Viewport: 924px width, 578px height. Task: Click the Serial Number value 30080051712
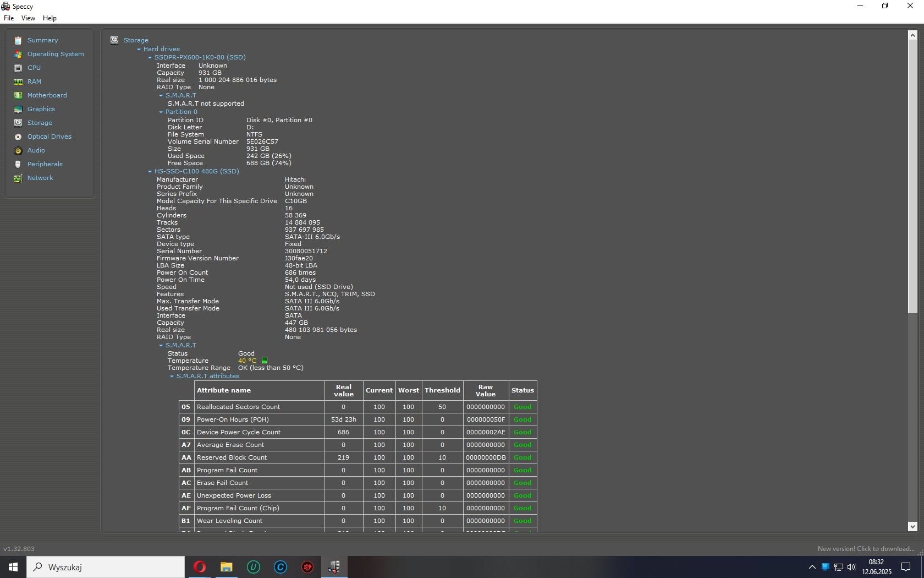coord(306,251)
